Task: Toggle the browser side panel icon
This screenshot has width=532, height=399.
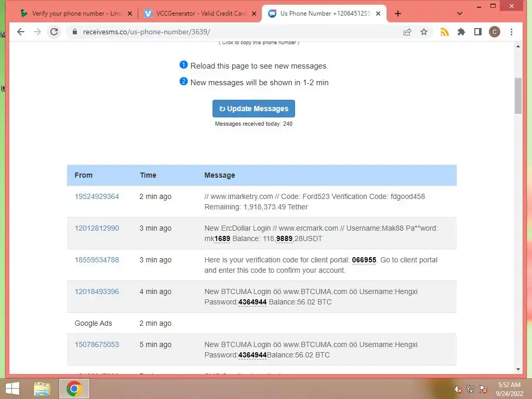Action: 478,32
